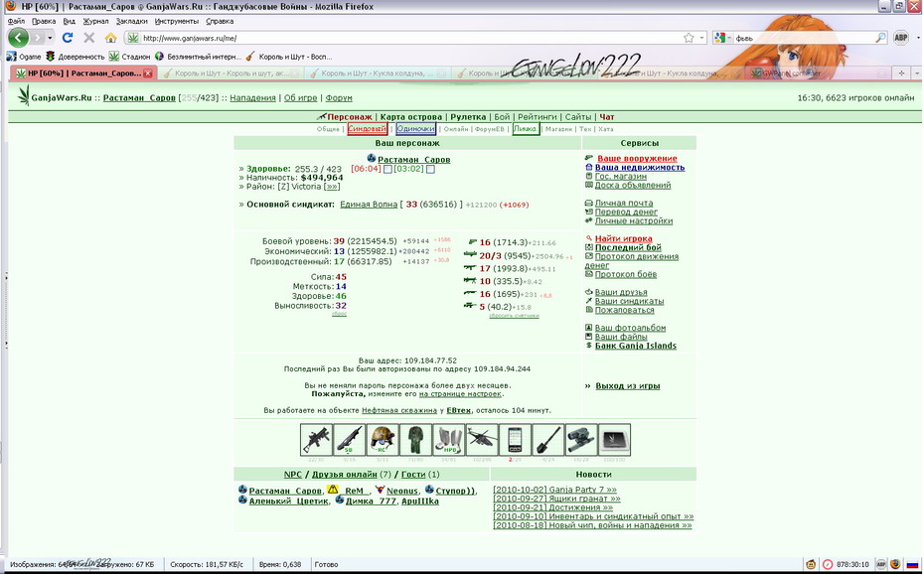Open the helicopter transport slot
Image resolution: width=924 pixels, height=574 pixels.
click(x=482, y=440)
